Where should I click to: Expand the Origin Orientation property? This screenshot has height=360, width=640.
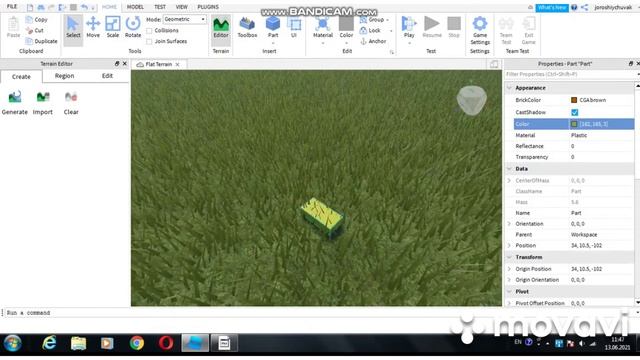tap(509, 280)
